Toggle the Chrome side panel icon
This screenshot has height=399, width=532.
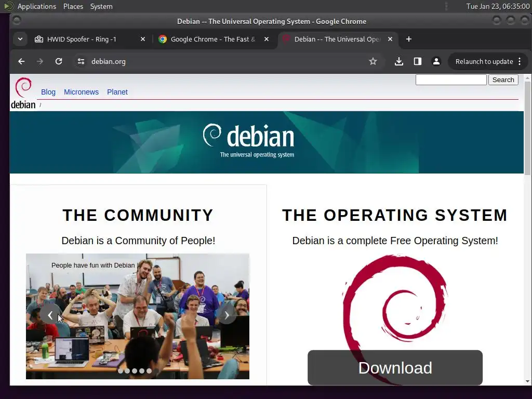point(418,61)
